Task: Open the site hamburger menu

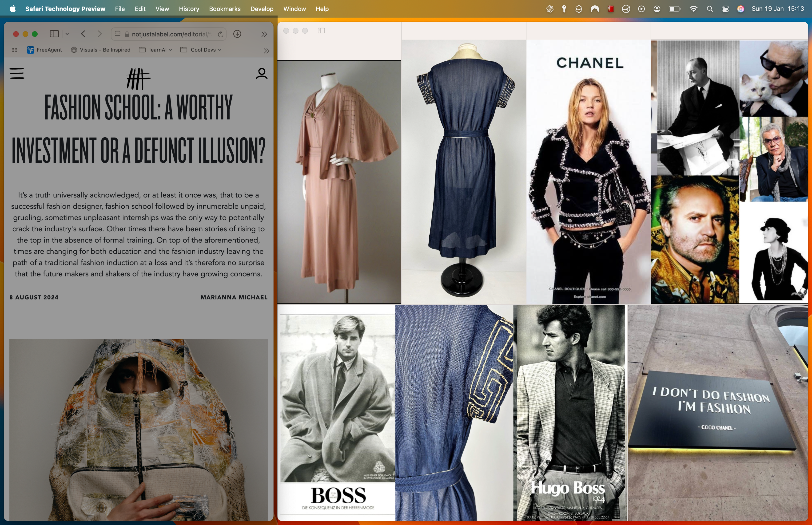Action: point(17,73)
